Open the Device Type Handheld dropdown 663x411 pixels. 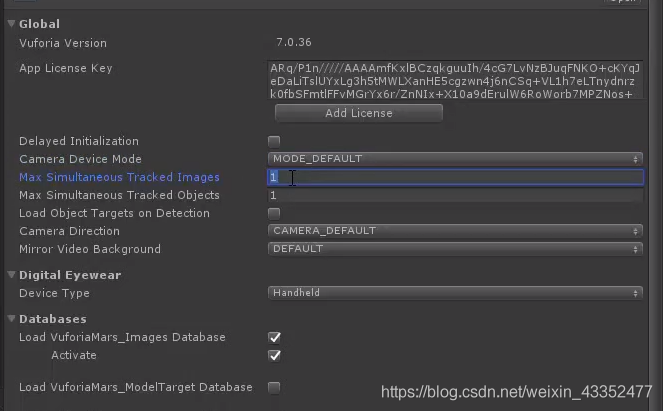(x=455, y=293)
